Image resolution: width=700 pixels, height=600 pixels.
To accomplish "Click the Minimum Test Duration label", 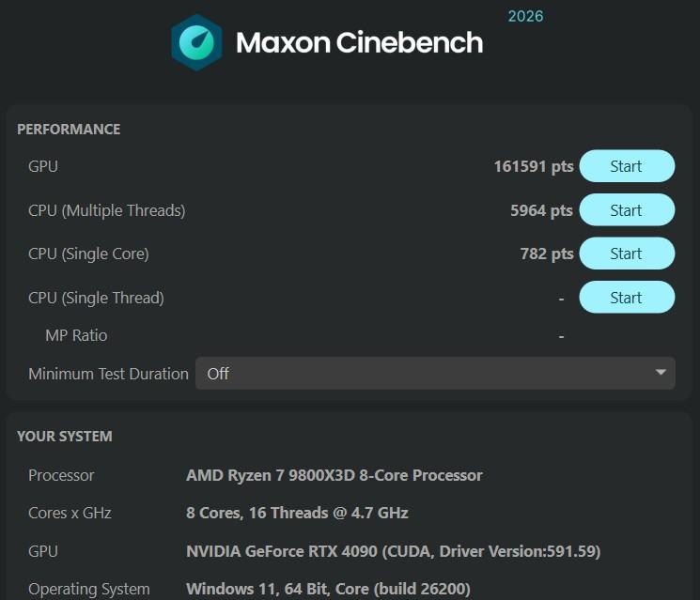I will click(x=108, y=374).
